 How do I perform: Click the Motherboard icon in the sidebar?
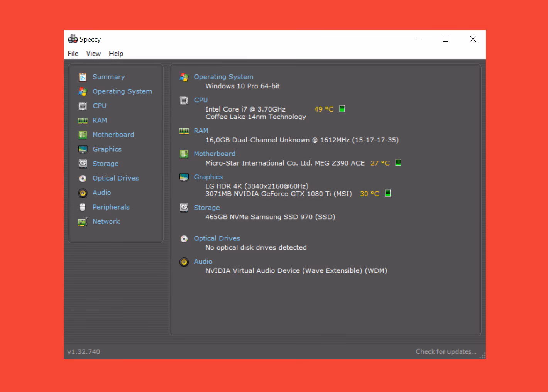click(83, 135)
